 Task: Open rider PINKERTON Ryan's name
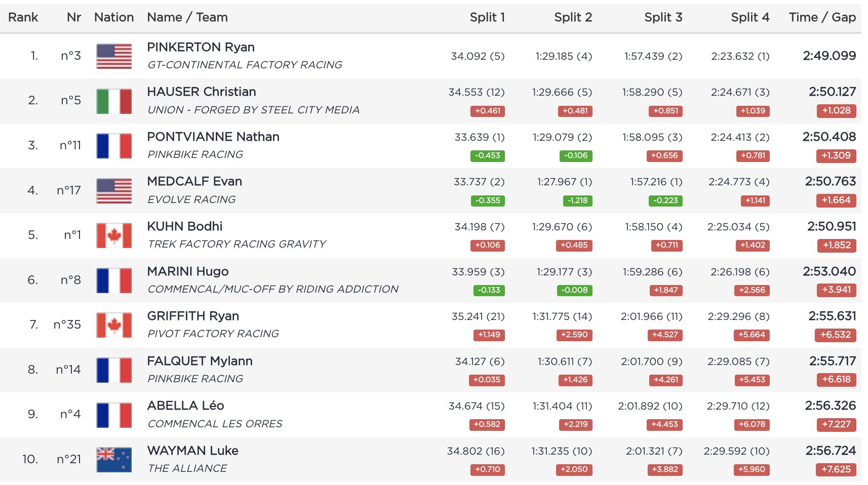(x=201, y=47)
